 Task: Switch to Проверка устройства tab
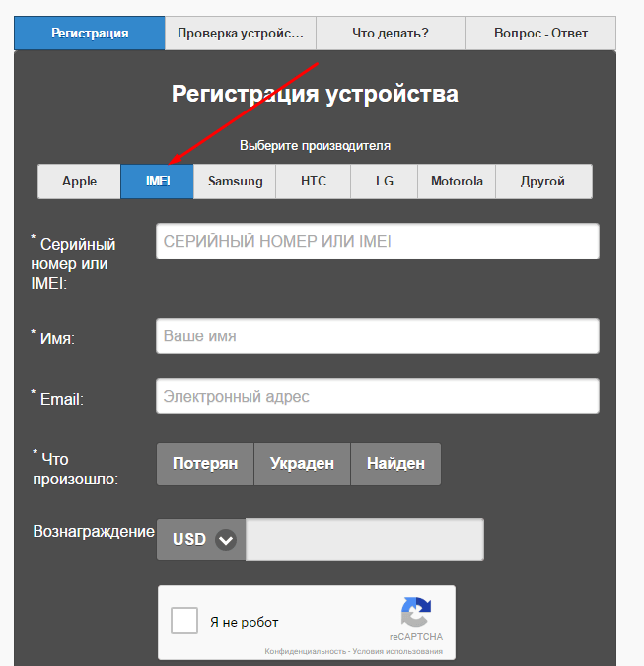click(241, 34)
